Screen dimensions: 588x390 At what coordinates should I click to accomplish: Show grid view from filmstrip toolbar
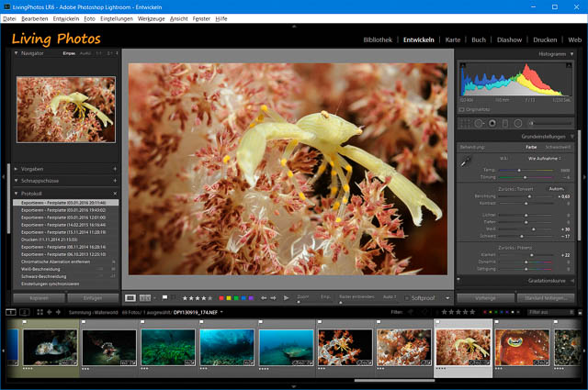click(x=40, y=312)
